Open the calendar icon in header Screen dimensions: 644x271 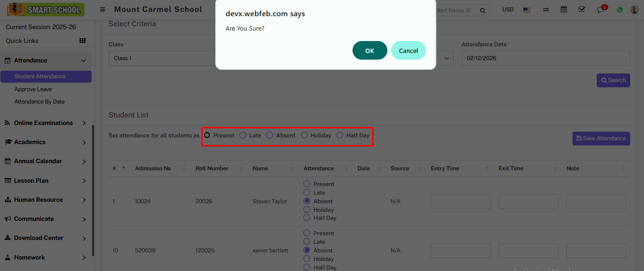click(x=564, y=10)
